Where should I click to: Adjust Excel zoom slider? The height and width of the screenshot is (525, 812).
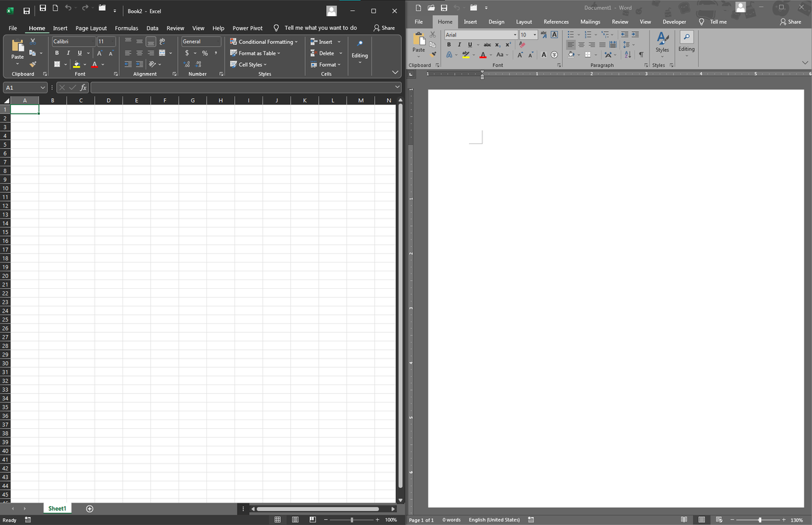[351, 520]
